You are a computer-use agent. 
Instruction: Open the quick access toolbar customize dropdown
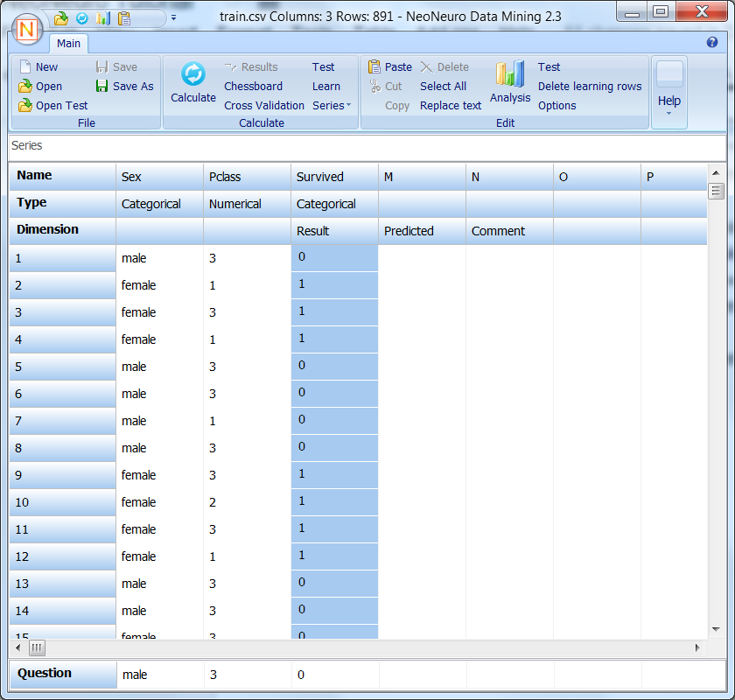[173, 17]
